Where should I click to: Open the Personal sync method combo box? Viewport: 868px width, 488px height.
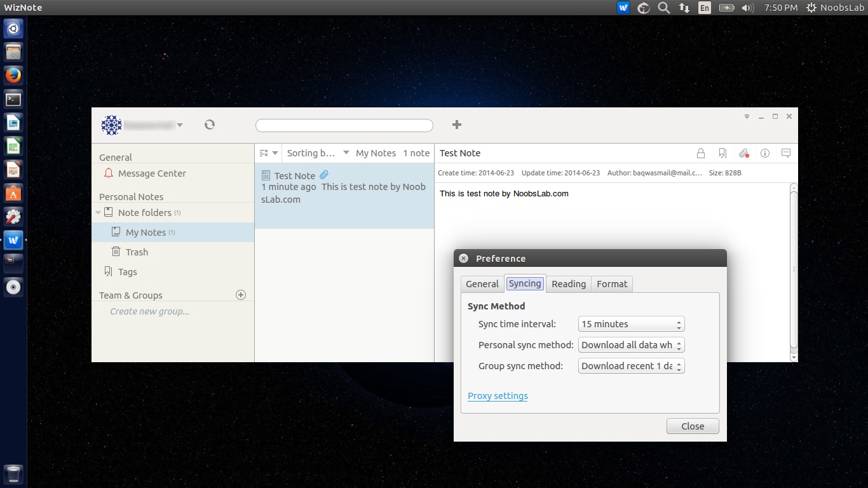pyautogui.click(x=632, y=345)
